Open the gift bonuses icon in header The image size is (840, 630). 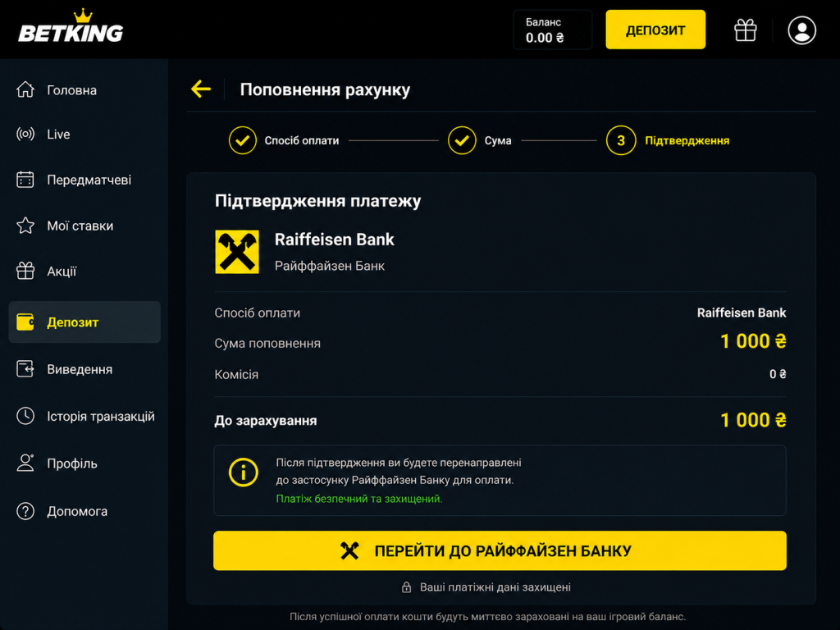click(745, 30)
